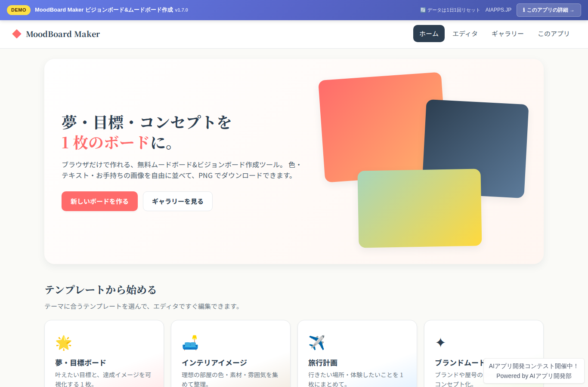
Task: Click the MoodBoard Maker brand title
Action: coord(63,34)
